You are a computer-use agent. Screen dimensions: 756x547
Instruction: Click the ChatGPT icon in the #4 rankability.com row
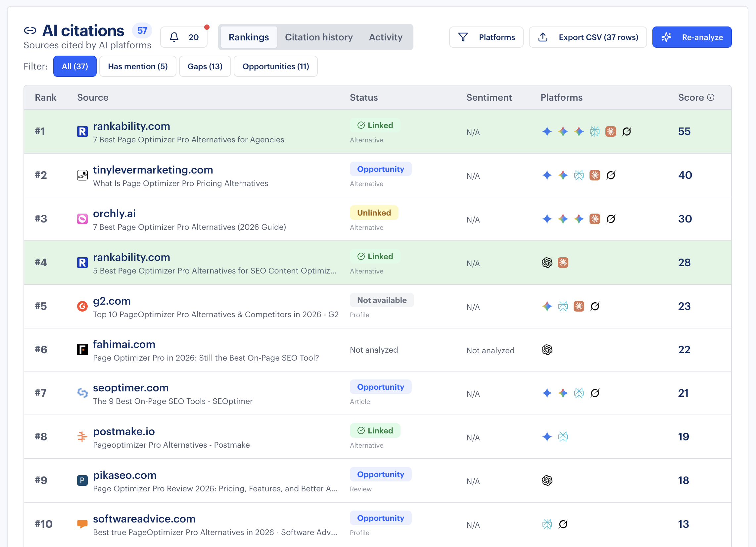(547, 263)
